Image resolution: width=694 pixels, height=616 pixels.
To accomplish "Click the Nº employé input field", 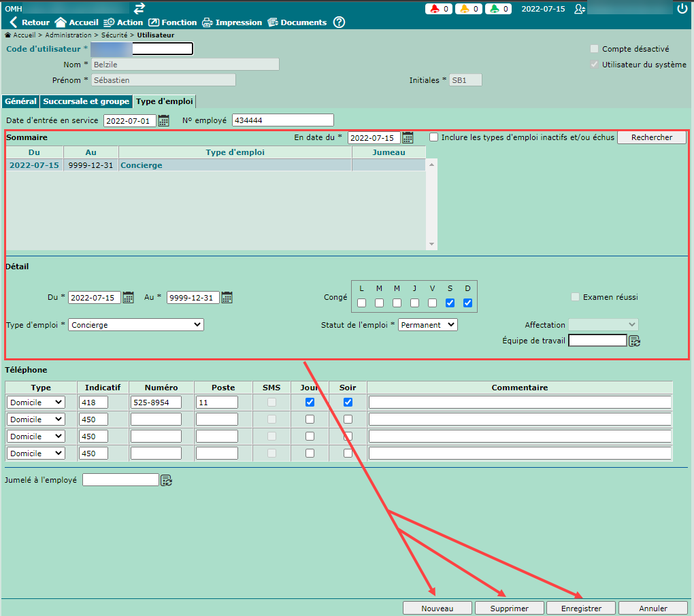I will 283,120.
